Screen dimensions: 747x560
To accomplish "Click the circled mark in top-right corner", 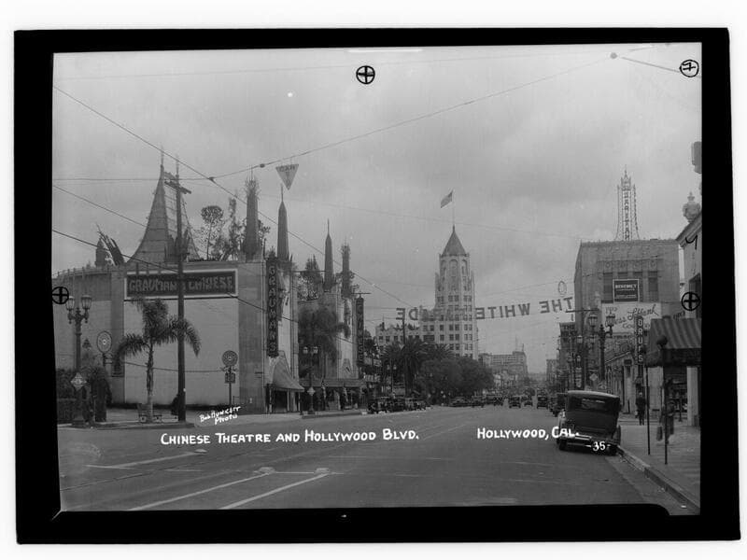I will [688, 68].
